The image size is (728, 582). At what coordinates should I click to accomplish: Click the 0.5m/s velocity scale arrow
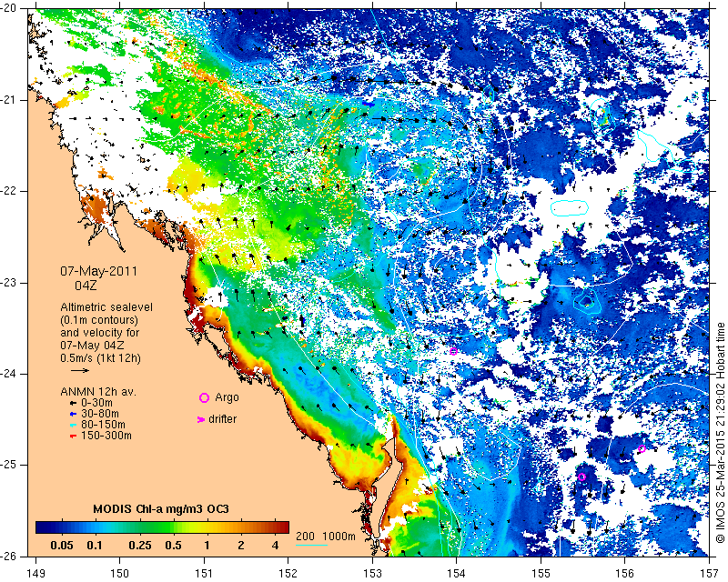(x=80, y=370)
